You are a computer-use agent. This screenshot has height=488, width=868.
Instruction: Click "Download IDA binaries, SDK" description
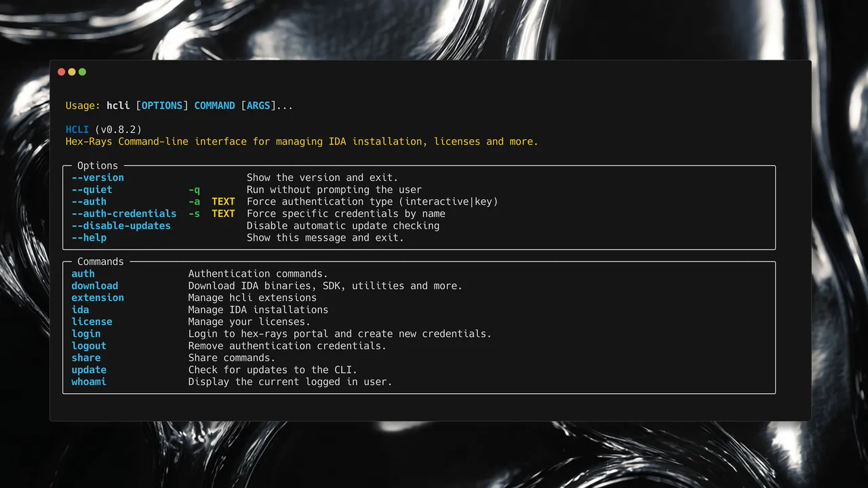click(325, 286)
